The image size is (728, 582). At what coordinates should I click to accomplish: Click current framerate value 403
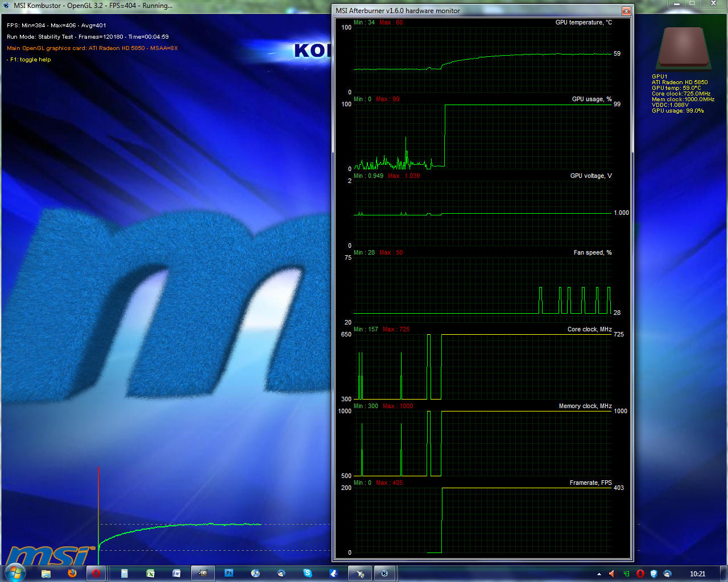(619, 488)
